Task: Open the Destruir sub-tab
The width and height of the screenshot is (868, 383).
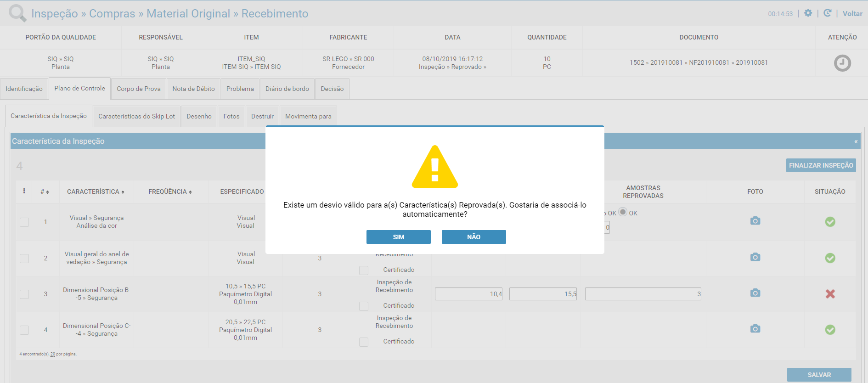Action: 262,116
